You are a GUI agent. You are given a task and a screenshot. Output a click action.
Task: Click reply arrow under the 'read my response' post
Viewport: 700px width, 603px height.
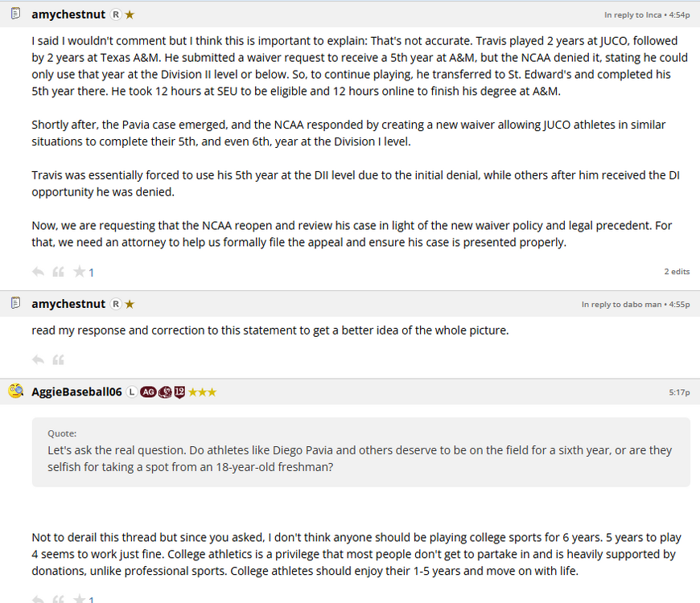38,359
